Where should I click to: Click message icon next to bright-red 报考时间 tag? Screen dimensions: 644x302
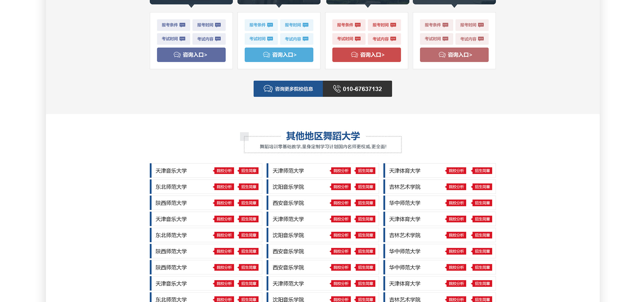(x=393, y=25)
